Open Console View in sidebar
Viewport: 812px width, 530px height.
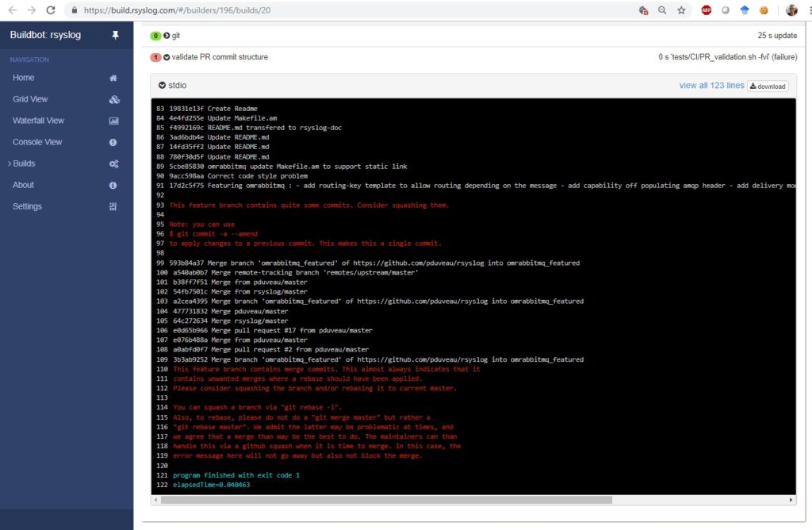tap(37, 142)
